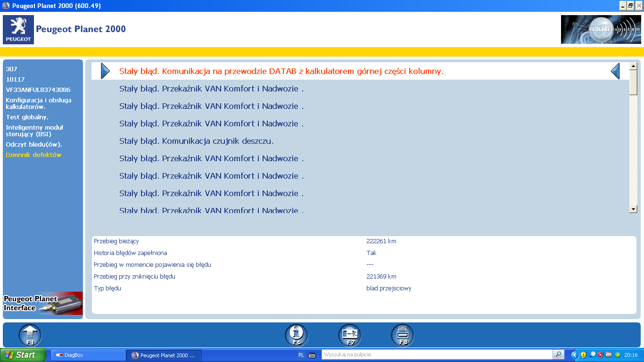Click the 'blad przejsciowy' value
644x362 pixels.
pos(389,288)
